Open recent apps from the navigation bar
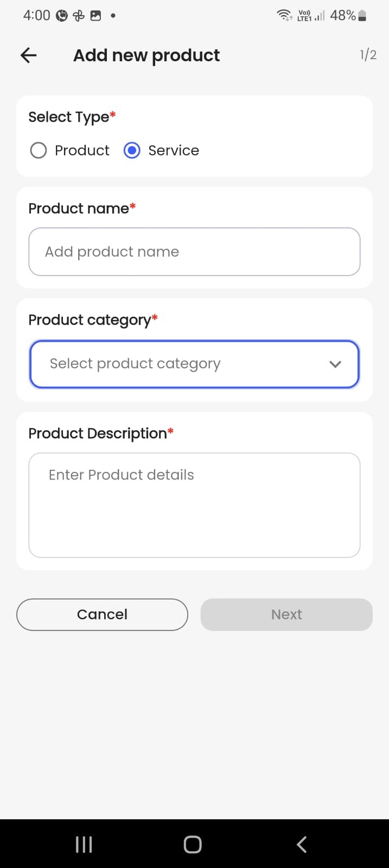 (84, 844)
